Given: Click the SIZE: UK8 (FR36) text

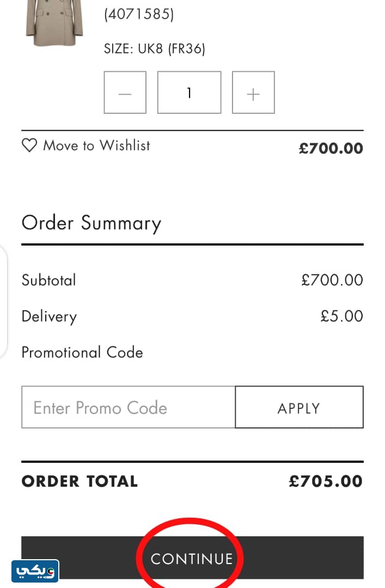Looking at the screenshot, I should 155,49.
